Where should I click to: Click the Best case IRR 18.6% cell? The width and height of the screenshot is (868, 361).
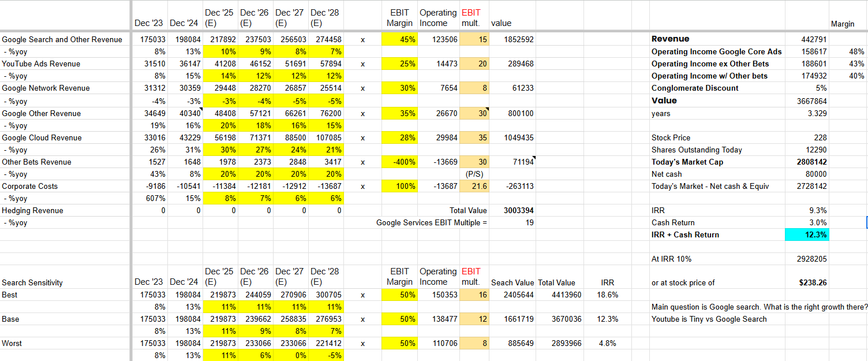[607, 295]
